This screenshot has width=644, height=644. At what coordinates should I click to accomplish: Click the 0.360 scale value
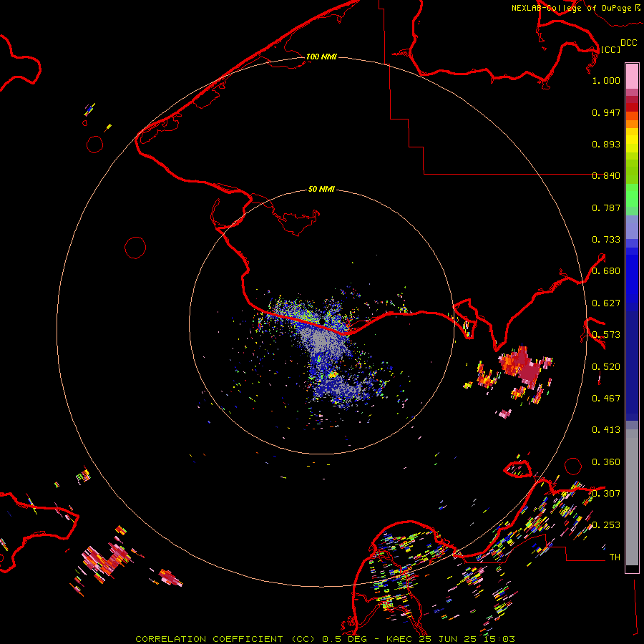[606, 462]
